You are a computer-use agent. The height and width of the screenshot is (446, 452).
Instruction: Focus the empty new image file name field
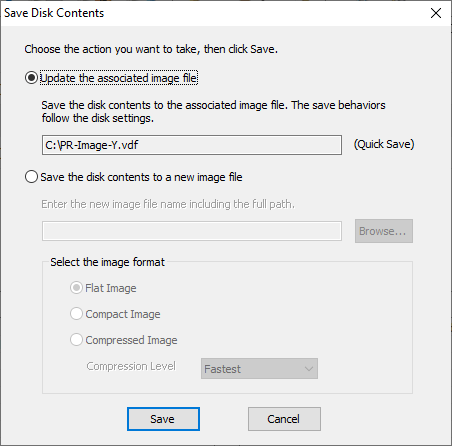192,231
